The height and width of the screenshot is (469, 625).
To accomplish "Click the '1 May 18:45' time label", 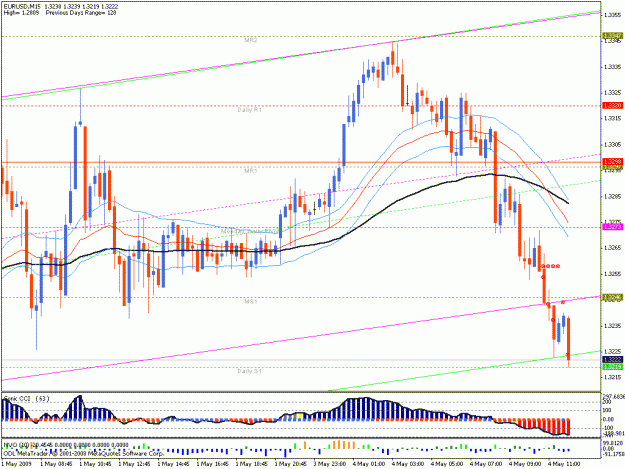I will [x=252, y=464].
